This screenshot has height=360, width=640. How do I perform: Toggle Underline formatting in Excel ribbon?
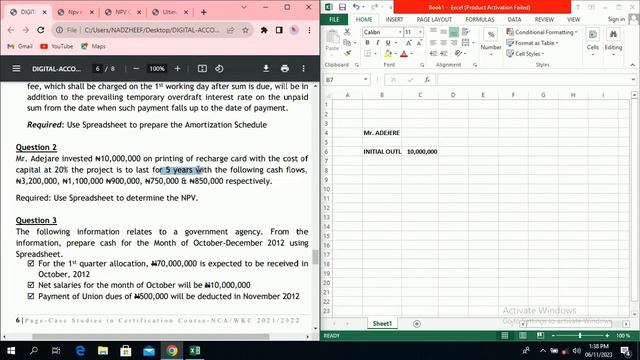coord(388,43)
